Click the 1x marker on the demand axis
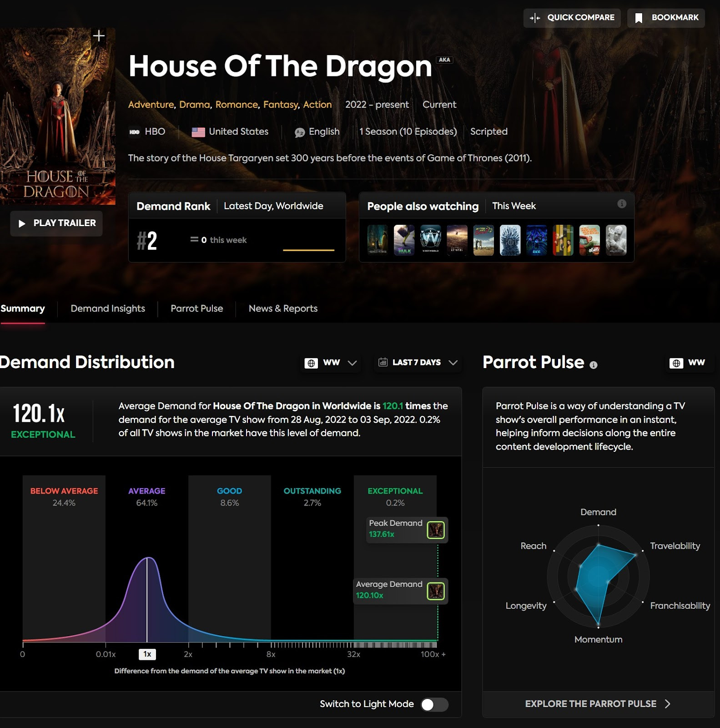 pos(147,654)
